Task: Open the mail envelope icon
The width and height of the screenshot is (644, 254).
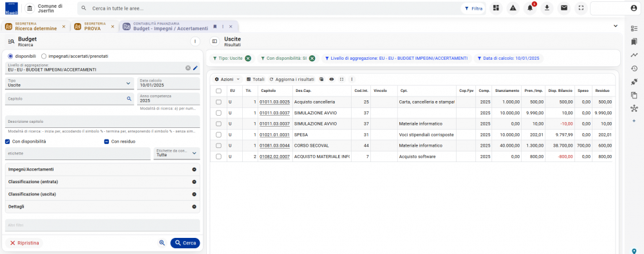Action: pos(564,8)
